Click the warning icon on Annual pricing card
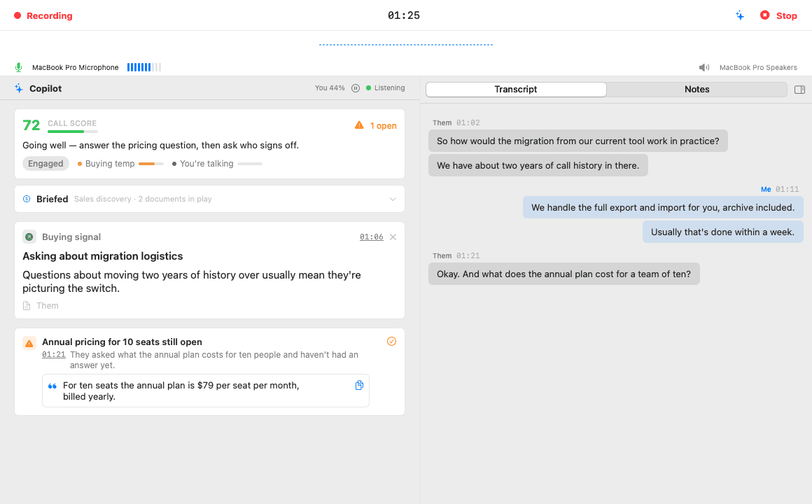 (29, 343)
